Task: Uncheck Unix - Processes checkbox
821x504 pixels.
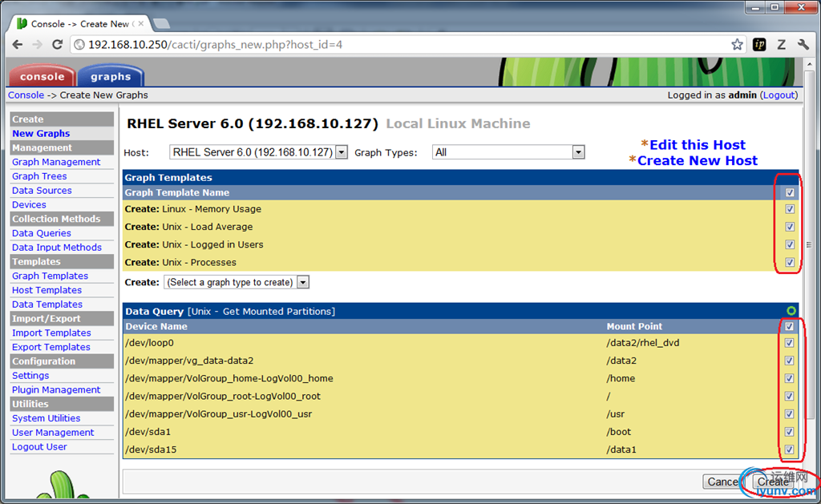Action: point(790,262)
